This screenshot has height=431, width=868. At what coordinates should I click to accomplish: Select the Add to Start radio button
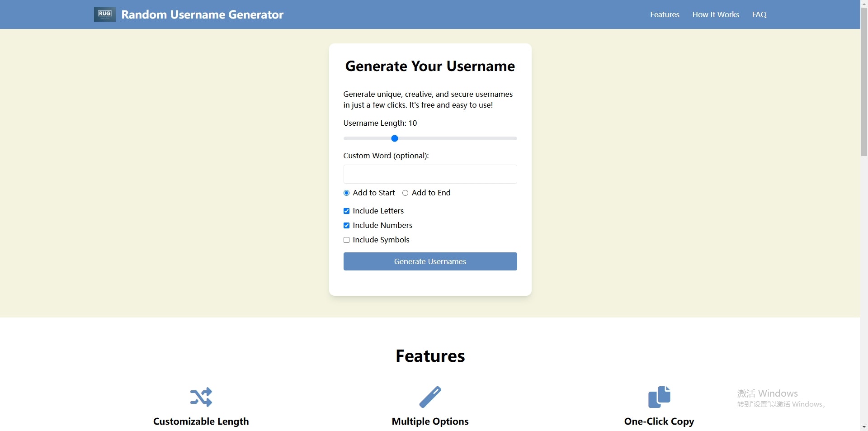346,193
